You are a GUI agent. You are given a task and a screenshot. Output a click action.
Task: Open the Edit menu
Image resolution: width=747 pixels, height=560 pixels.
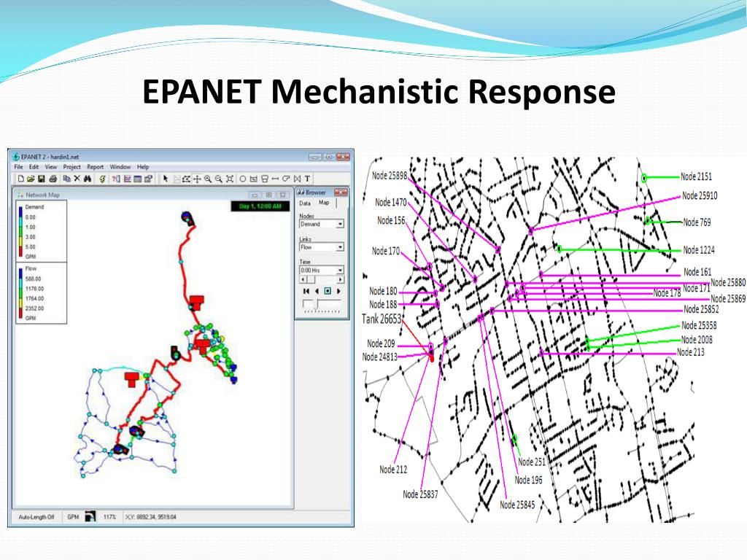34,167
